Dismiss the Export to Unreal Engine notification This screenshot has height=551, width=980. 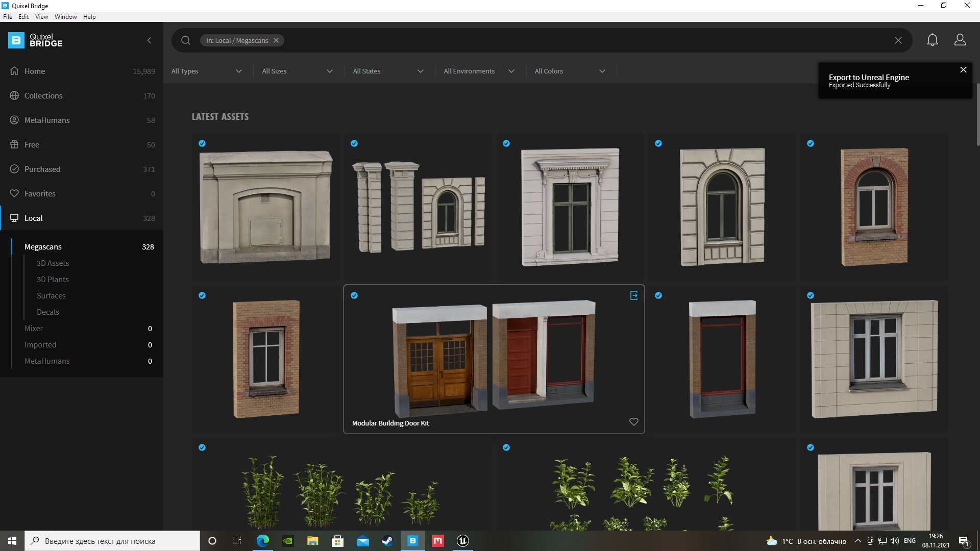tap(963, 70)
